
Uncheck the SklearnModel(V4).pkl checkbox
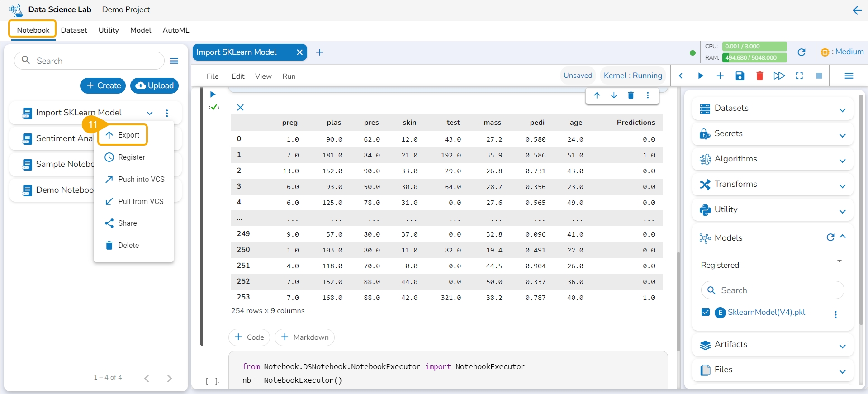(x=705, y=312)
